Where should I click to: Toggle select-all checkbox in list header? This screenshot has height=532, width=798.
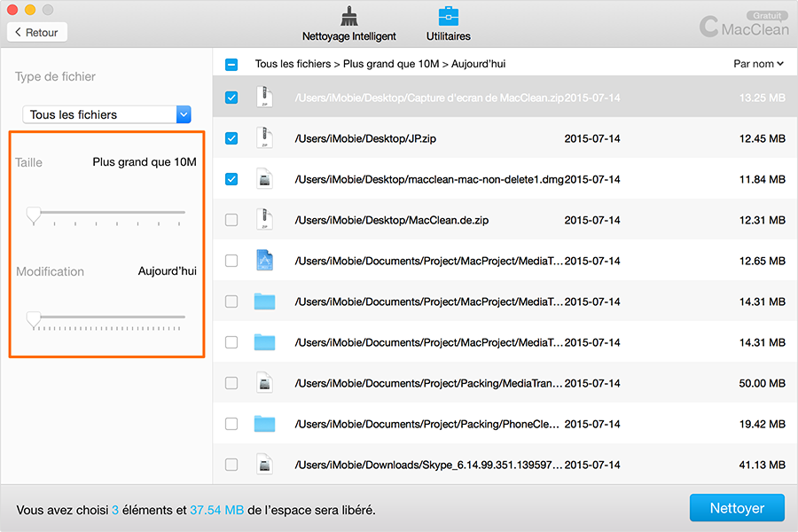(x=231, y=64)
